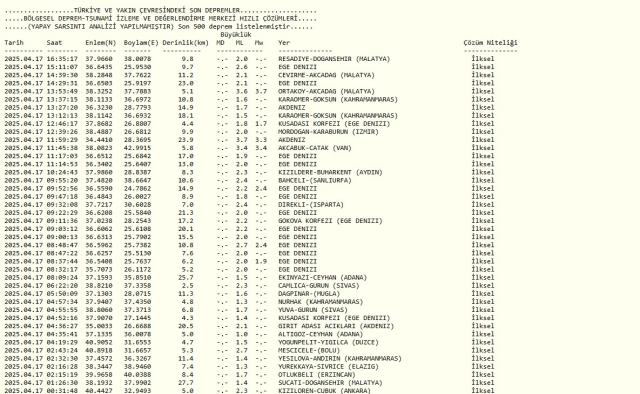The width and height of the screenshot is (640, 394).
Task: Select the Çözüm Niteliği column header
Action: pyautogui.click(x=490, y=42)
